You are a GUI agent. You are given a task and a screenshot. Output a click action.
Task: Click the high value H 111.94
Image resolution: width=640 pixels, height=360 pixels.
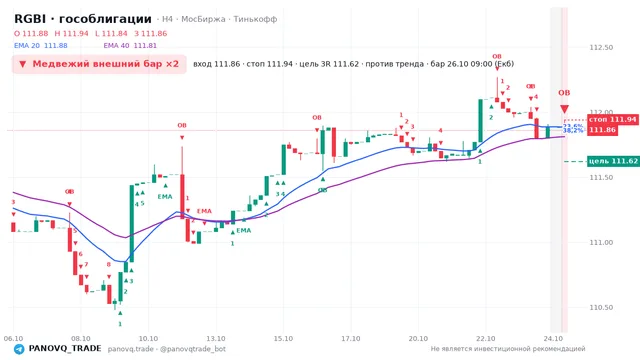[71, 33]
